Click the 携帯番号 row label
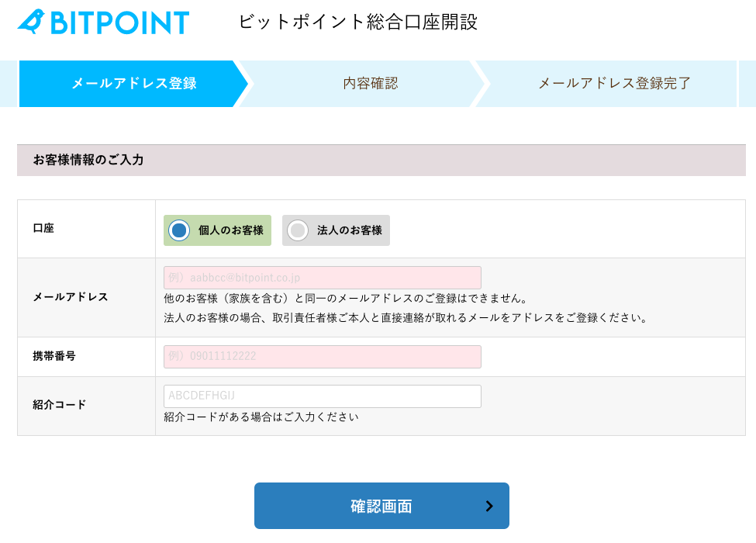The width and height of the screenshot is (756, 543). pos(54,356)
